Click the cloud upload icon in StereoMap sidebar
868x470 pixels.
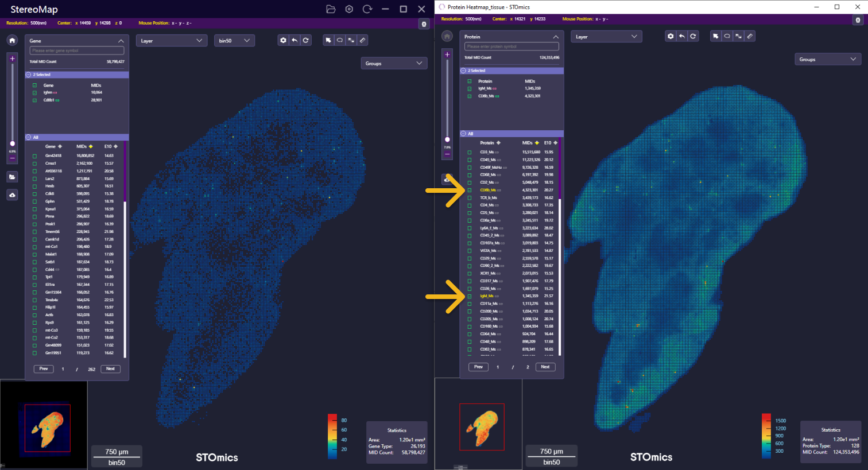[x=12, y=195]
